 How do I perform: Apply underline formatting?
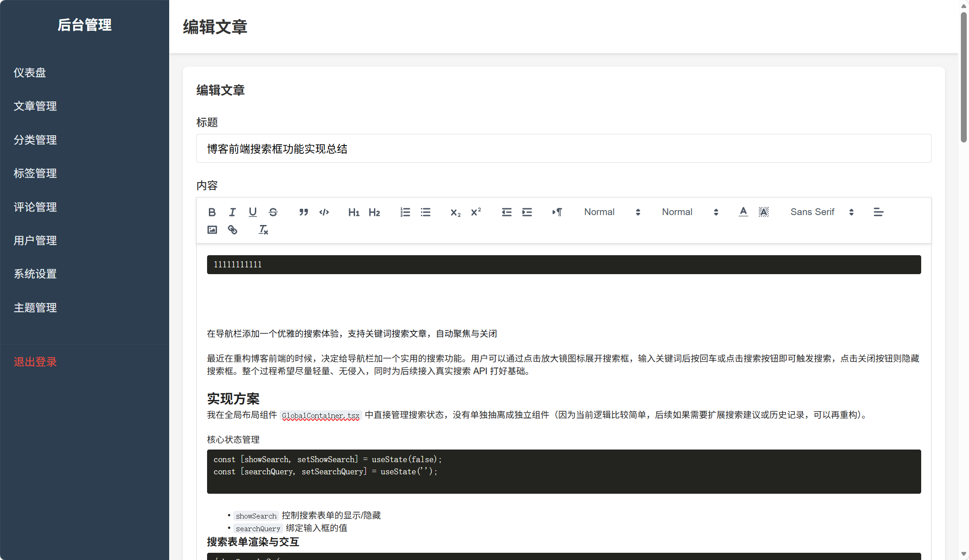tap(253, 212)
